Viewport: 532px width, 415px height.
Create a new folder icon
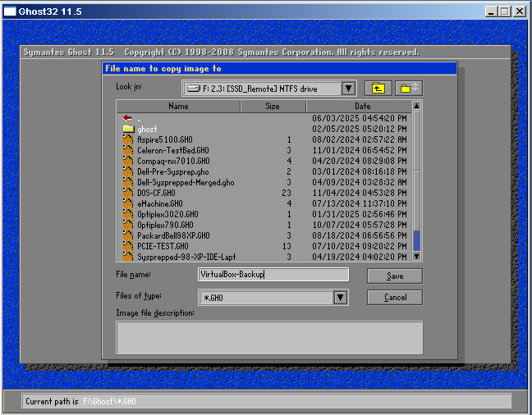tap(409, 89)
